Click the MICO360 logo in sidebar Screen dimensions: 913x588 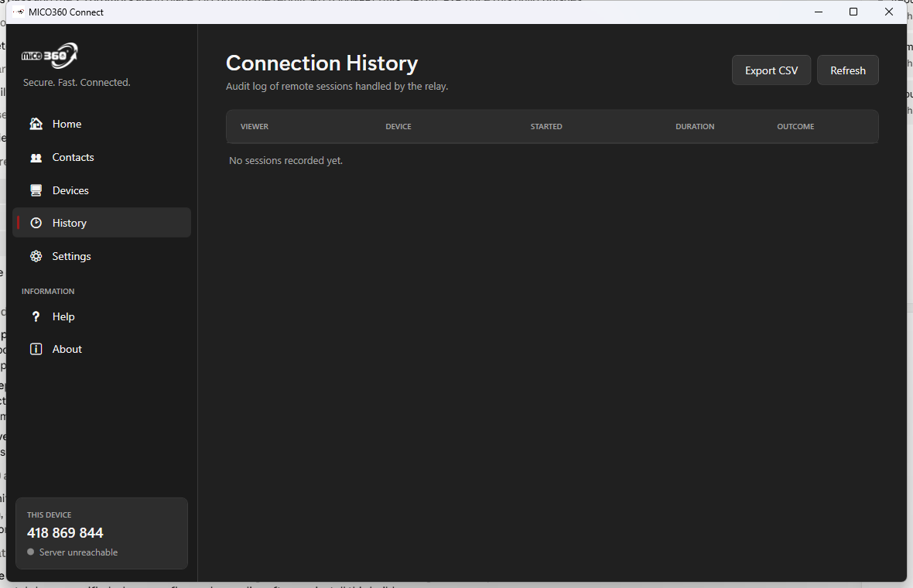coord(50,56)
